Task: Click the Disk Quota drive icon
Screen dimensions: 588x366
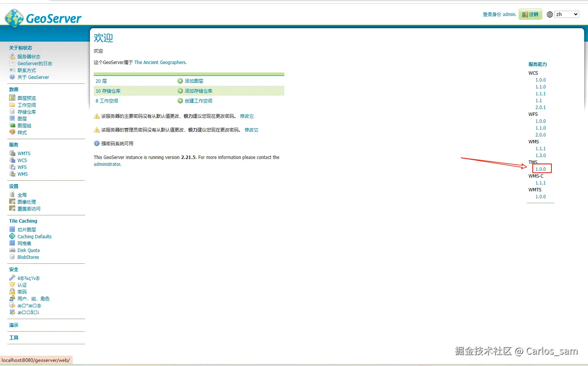Action: point(12,250)
